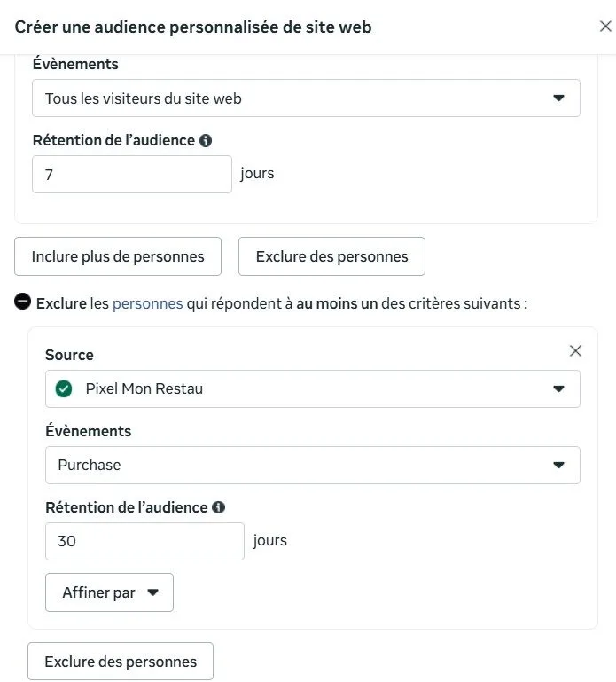The image size is (616, 682).
Task: Click Exclure des personnes next to Inclure
Action: [x=331, y=256]
